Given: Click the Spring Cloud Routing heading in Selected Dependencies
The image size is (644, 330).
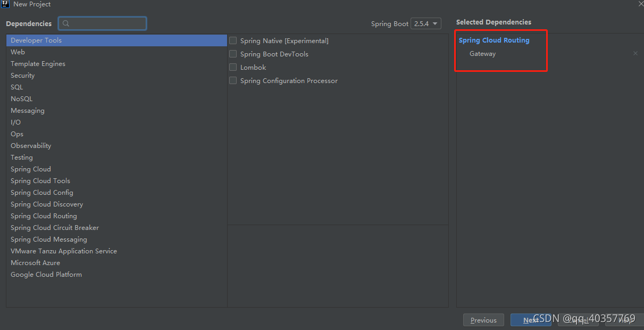Looking at the screenshot, I should 494,40.
